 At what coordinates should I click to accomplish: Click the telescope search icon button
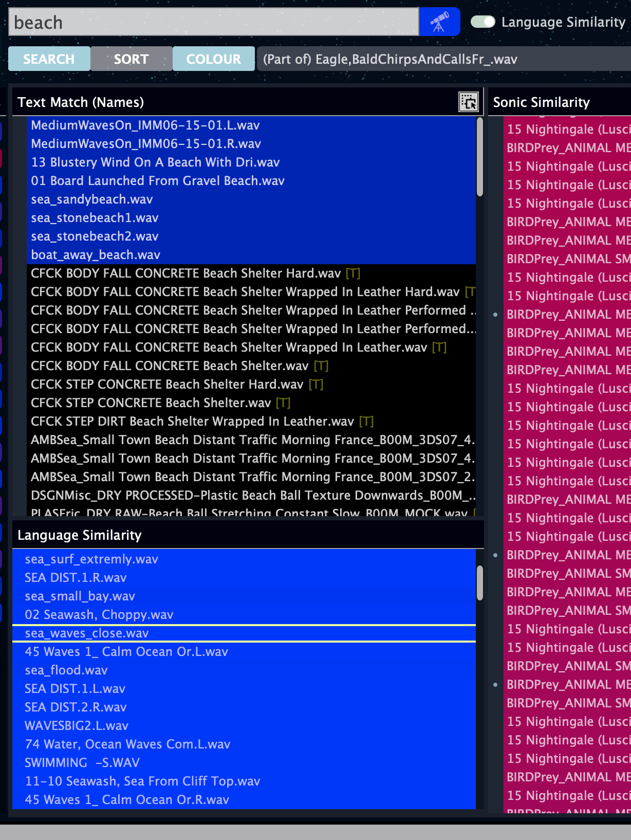[x=439, y=22]
